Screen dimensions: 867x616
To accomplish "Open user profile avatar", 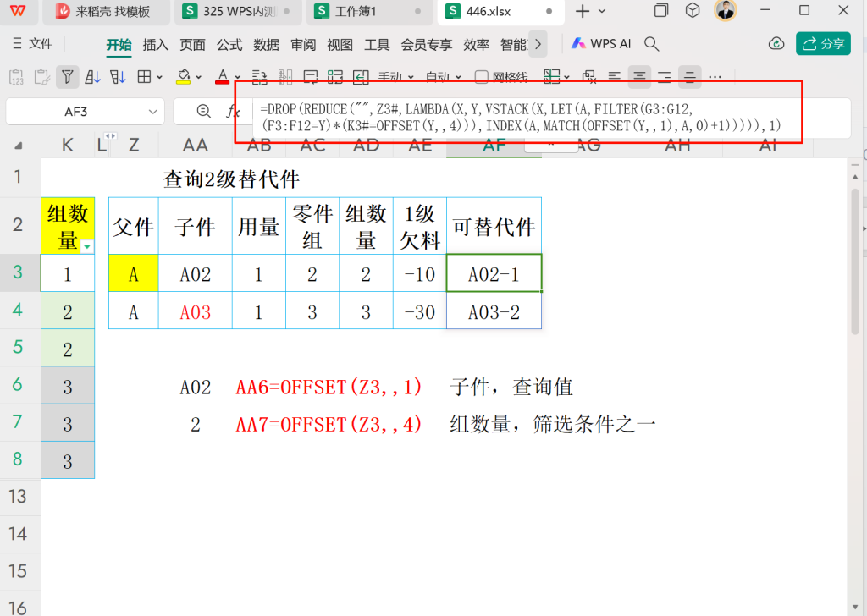I will pos(725,10).
